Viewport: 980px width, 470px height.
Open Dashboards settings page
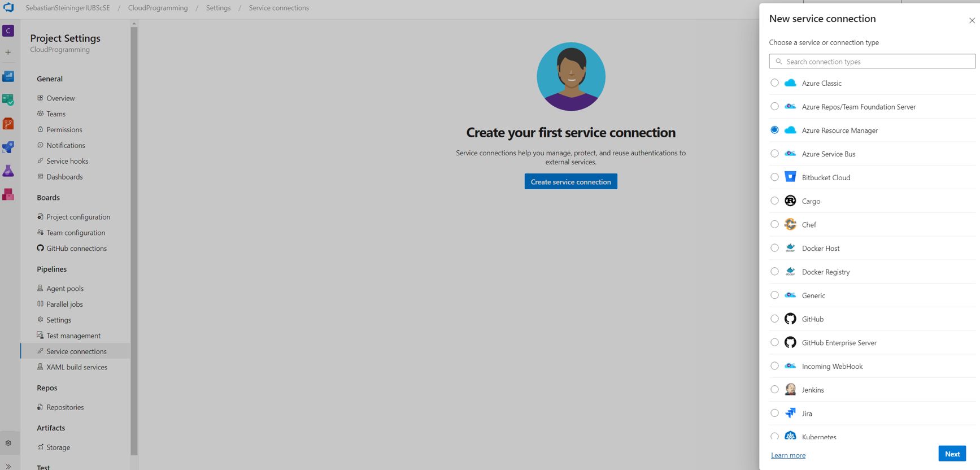pyautogui.click(x=64, y=177)
